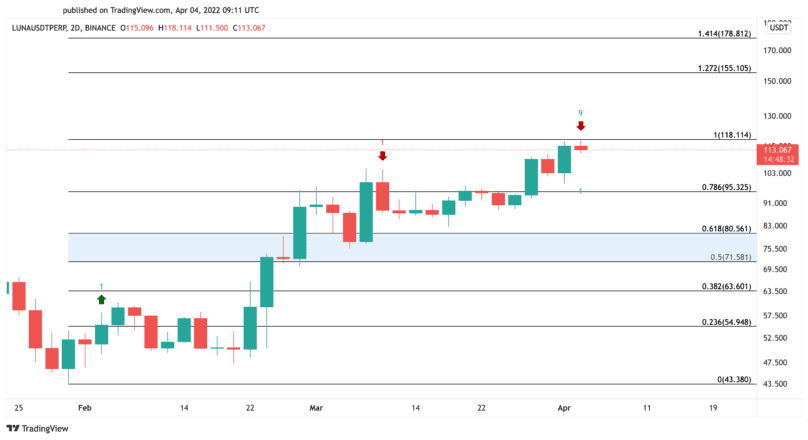This screenshot has height=440, width=808.
Task: Select the 1(118.114) Fibonacci level label
Action: pos(732,135)
